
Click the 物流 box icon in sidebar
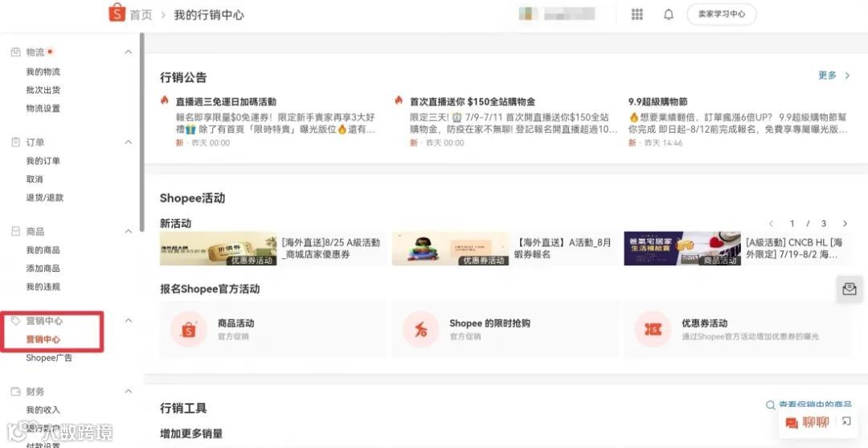pos(15,52)
